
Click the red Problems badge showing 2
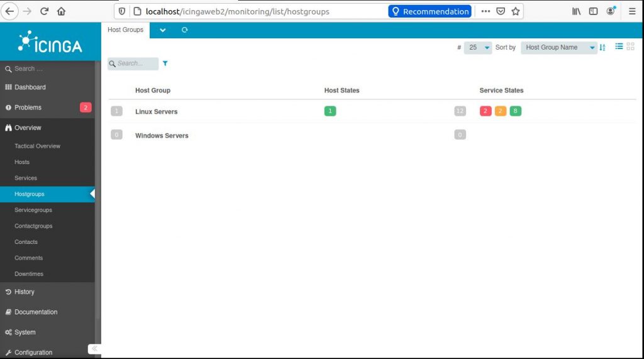point(86,108)
